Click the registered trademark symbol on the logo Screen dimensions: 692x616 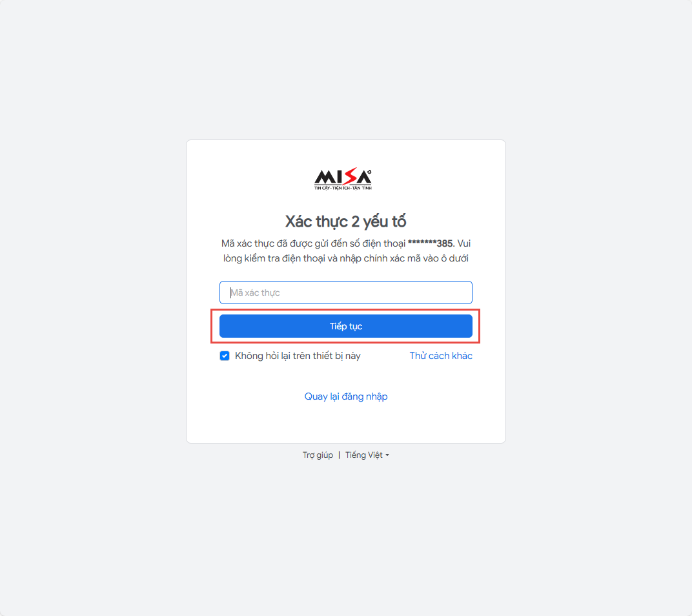[x=369, y=172]
